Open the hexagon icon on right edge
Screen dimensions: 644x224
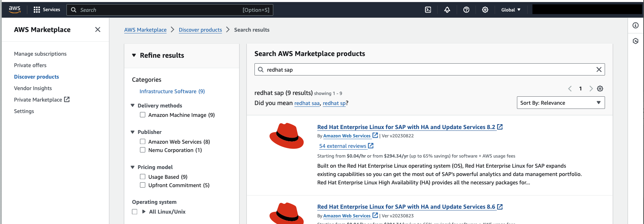tap(636, 41)
